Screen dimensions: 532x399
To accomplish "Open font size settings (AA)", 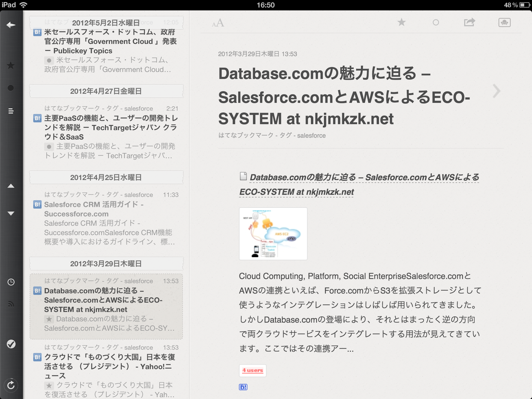I will [218, 23].
